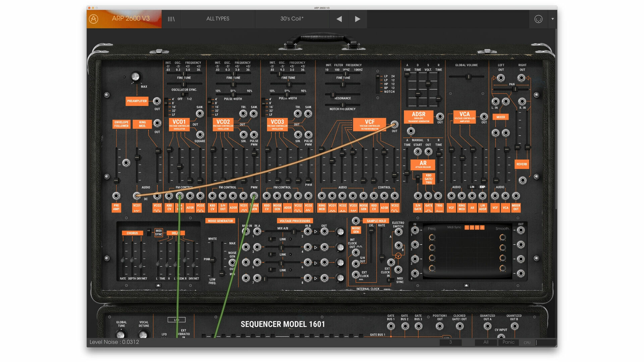
Task: Go to the previous preset arrow
Action: click(339, 19)
